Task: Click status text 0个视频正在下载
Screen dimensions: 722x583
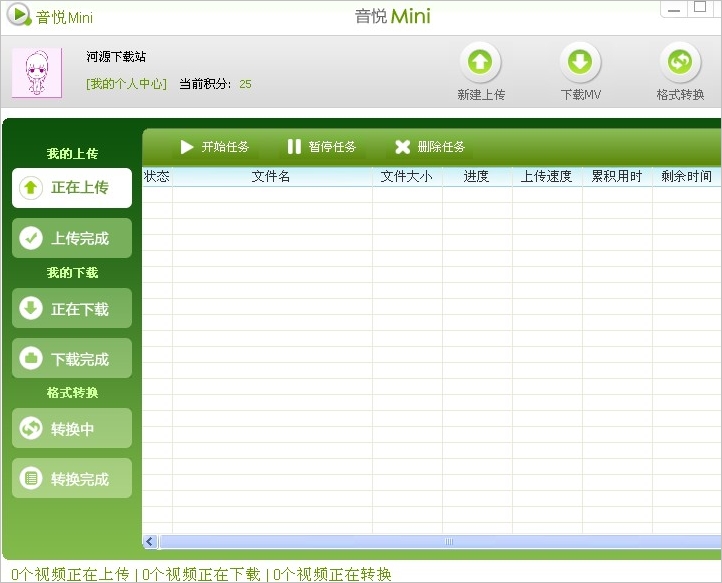Action: point(201,574)
